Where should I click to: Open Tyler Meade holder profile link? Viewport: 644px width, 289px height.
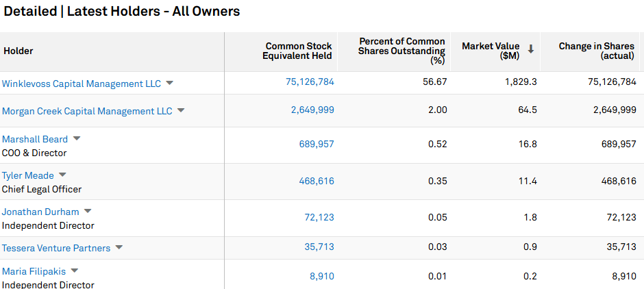28,176
